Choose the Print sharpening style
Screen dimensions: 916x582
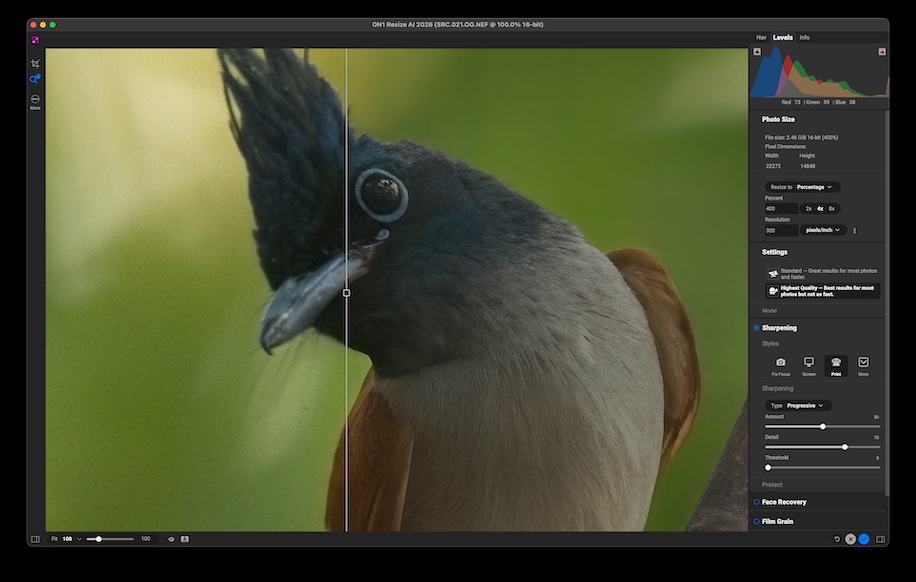836,363
